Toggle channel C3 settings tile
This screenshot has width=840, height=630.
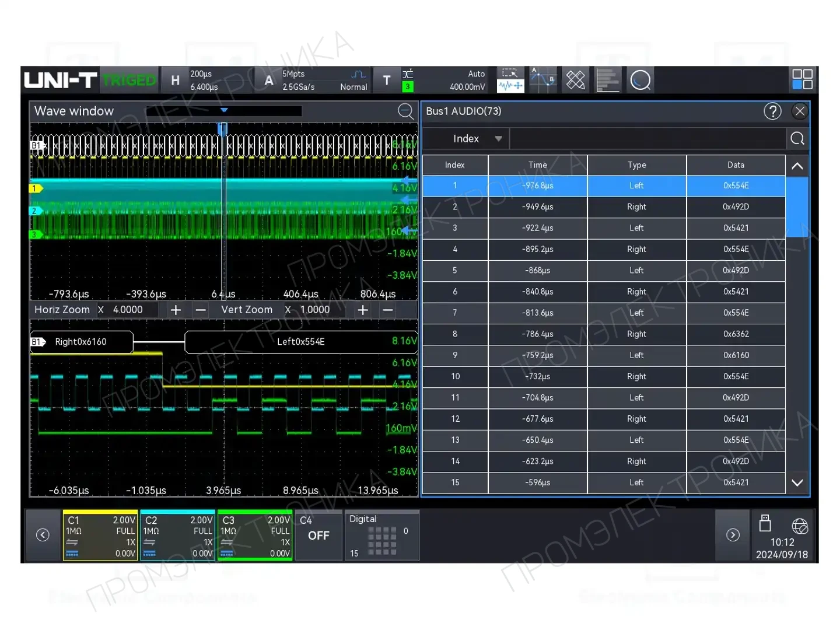[255, 535]
